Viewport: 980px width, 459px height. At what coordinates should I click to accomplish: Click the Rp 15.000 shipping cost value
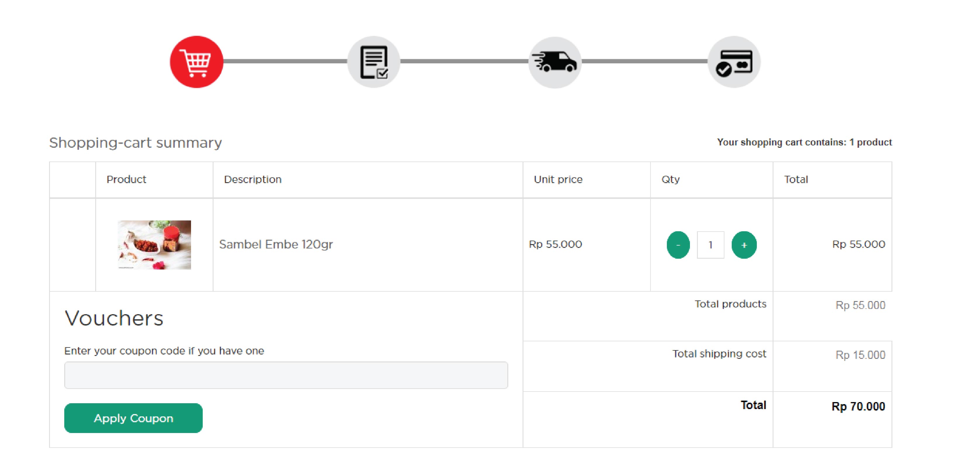click(860, 355)
